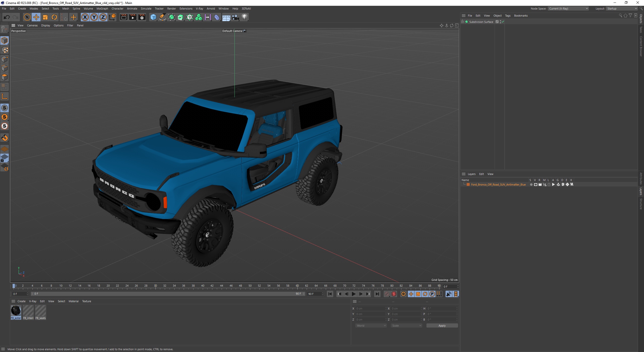Click the Undo arrow icon
Viewport: 644px width, 352px height.
7,17
